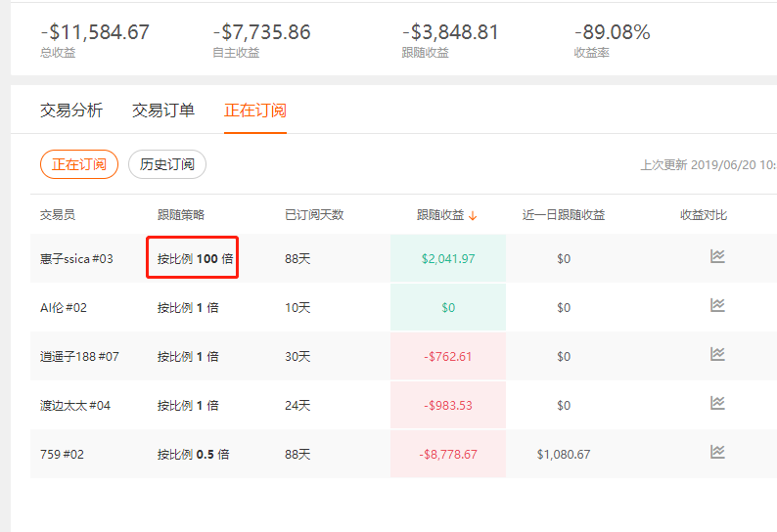
Task: Open trader 759 #02
Action: click(62, 454)
